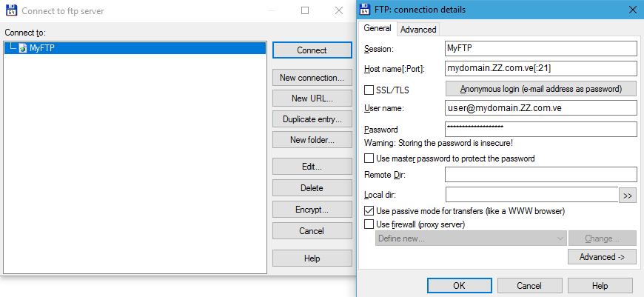Close the FTP connection details dialog
This screenshot has width=644, height=297.
632,10
